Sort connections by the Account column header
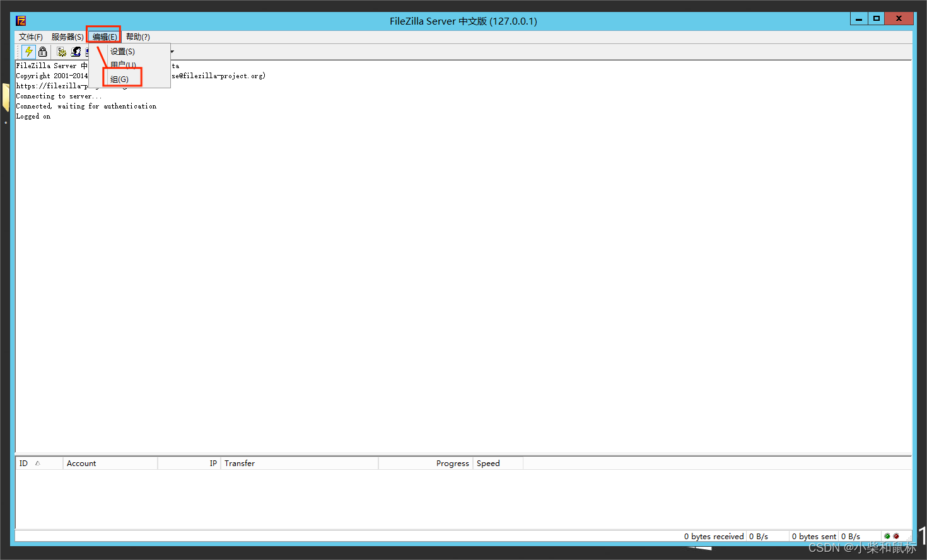 pyautogui.click(x=110, y=463)
